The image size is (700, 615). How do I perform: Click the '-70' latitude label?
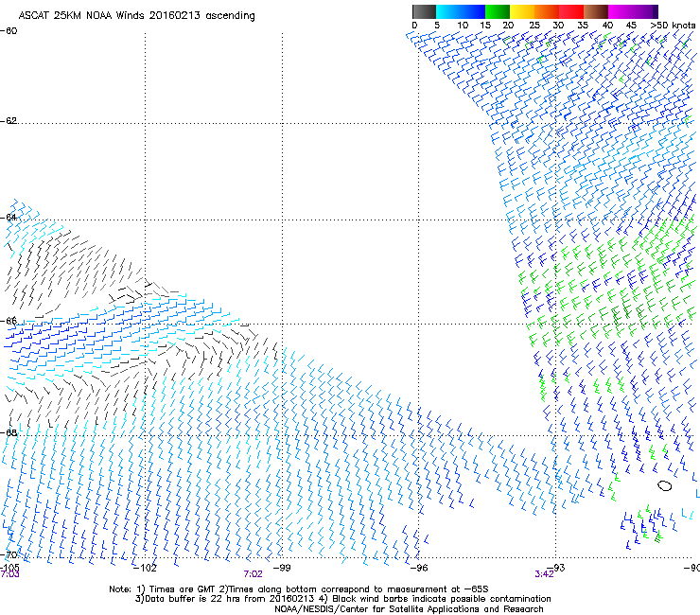point(9,555)
